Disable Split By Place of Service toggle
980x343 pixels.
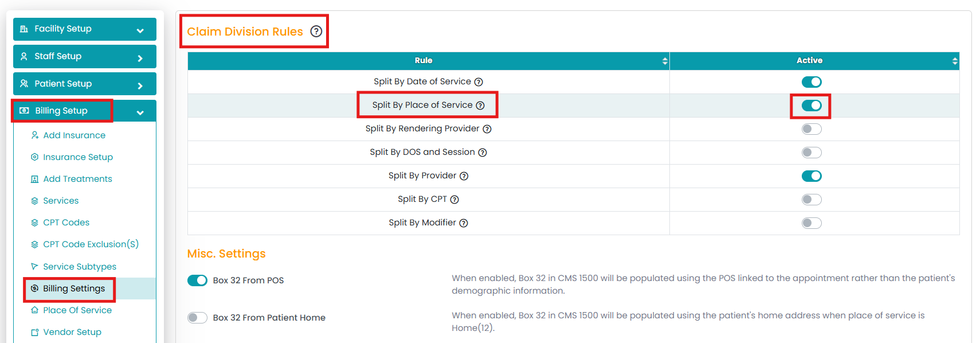[812, 106]
